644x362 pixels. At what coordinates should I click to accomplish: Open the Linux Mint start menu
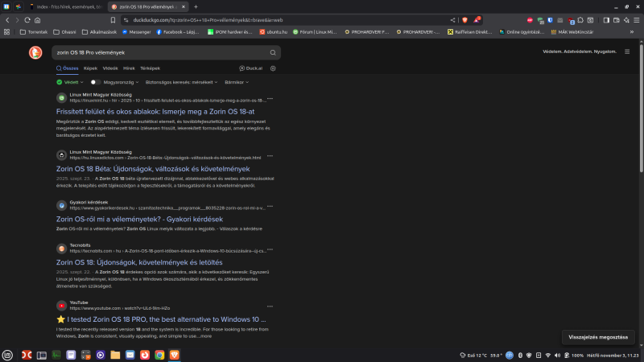pyautogui.click(x=7, y=355)
